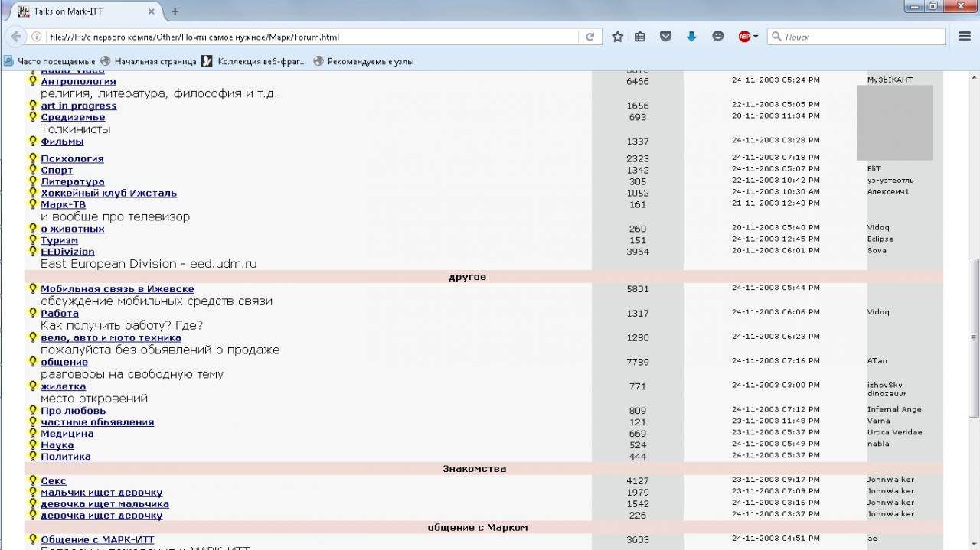Open the Firefox hamburger menu
Viewport: 980px width, 550px height.
click(965, 37)
